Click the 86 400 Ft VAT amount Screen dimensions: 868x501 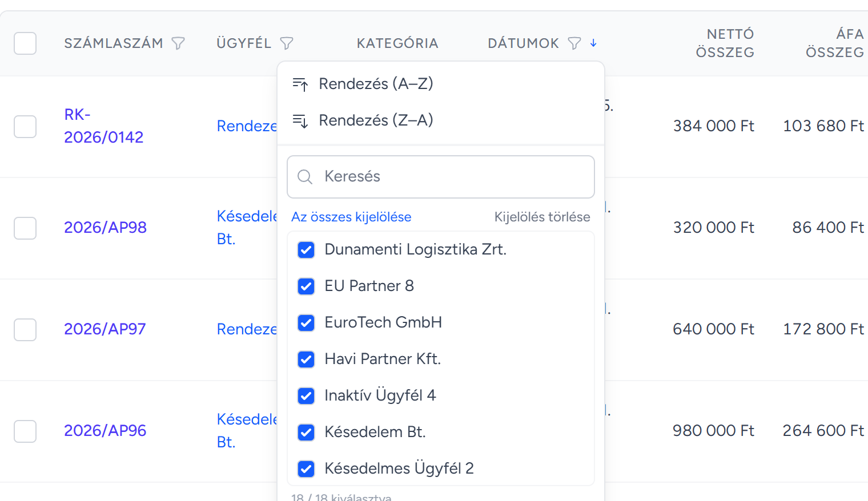[x=828, y=227]
